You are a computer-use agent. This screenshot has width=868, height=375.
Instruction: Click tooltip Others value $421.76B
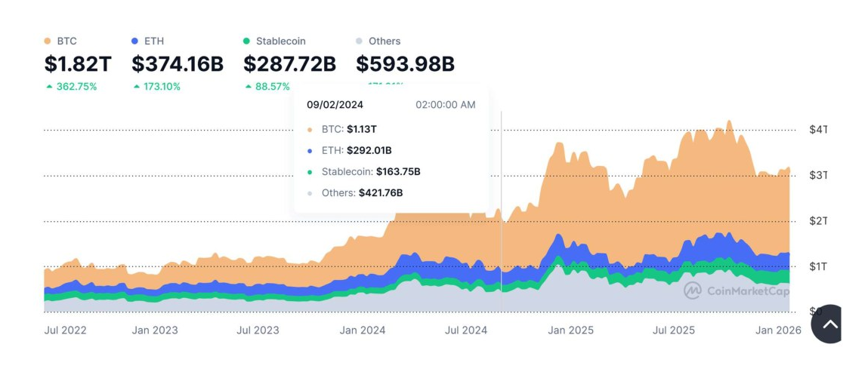(381, 193)
